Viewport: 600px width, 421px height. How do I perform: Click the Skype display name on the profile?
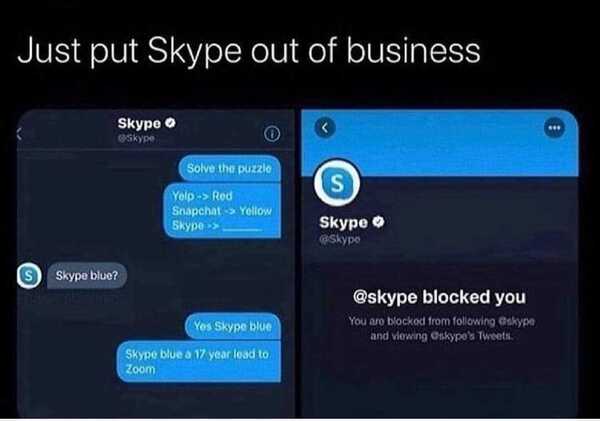(x=344, y=222)
